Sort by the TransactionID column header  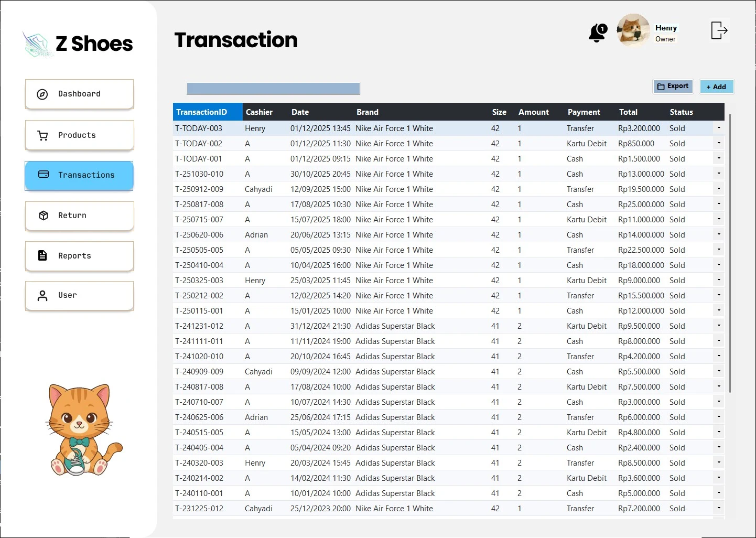click(208, 112)
